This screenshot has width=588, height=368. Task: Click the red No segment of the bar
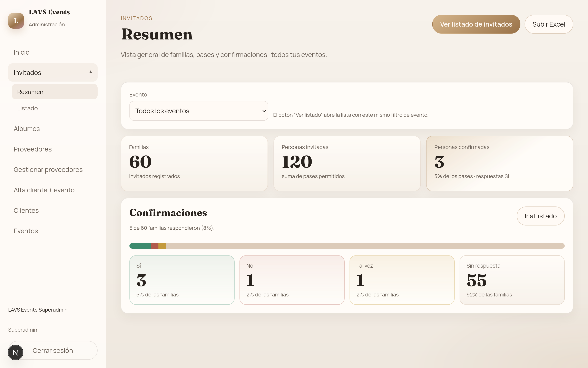[155, 246]
